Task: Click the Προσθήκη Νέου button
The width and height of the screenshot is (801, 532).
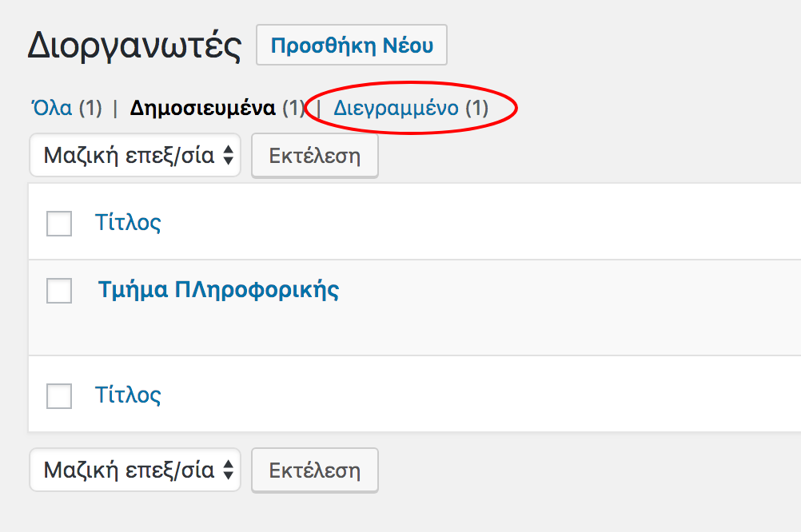Action: [x=352, y=46]
